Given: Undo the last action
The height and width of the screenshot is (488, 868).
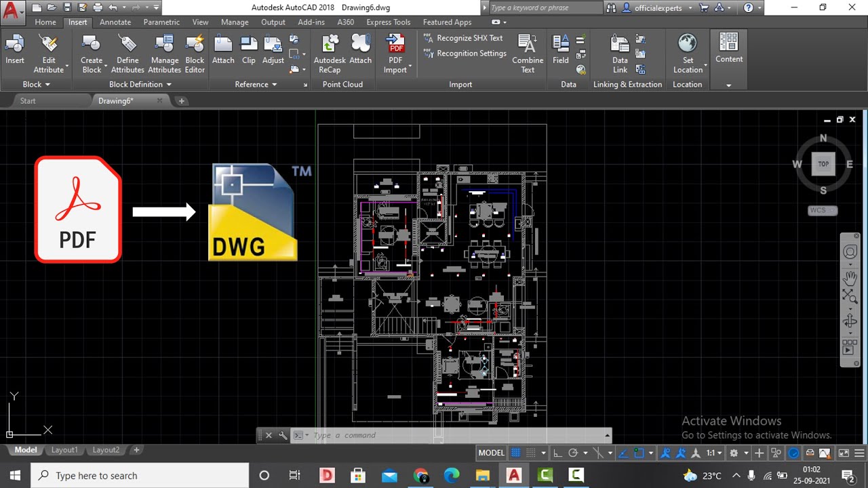Looking at the screenshot, I should [x=113, y=7].
